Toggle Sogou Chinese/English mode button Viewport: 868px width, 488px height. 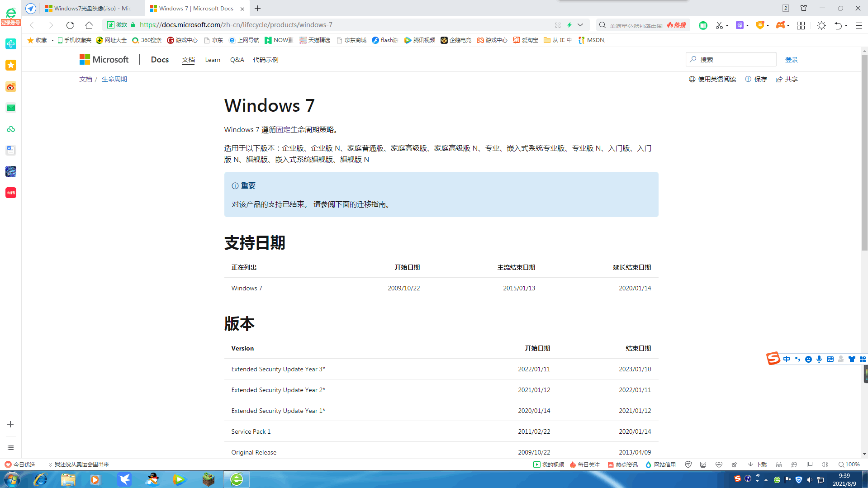click(787, 359)
